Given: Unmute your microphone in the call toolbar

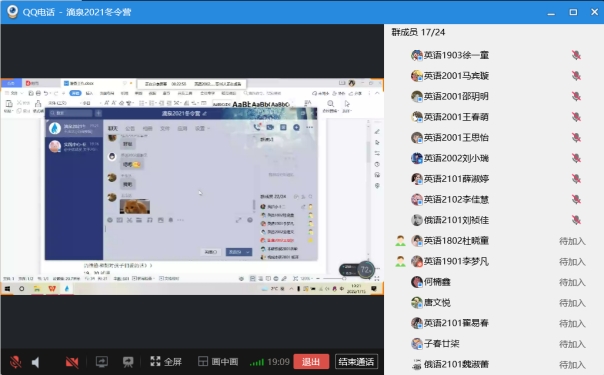Looking at the screenshot, I should [x=15, y=362].
